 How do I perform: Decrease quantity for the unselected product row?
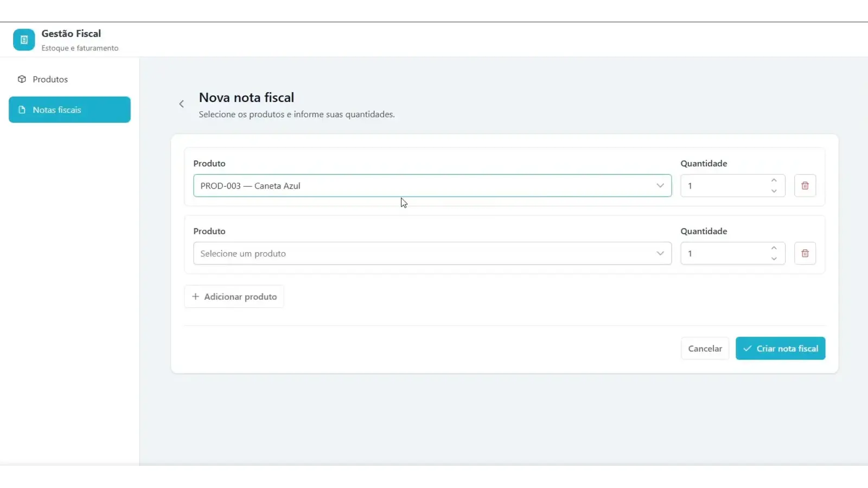tap(774, 259)
